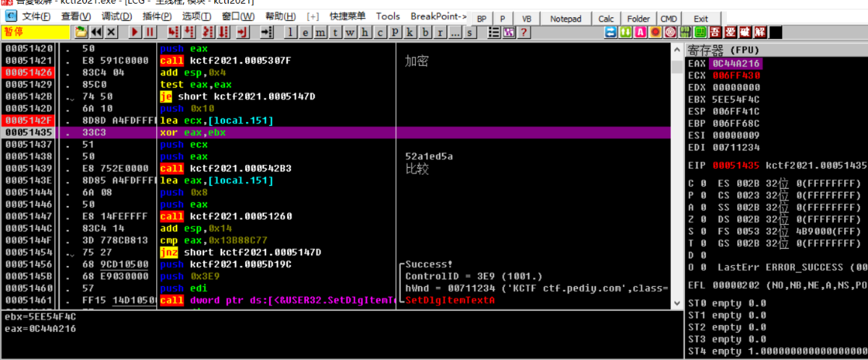This screenshot has height=360, width=868.
Task: Click the green monitor plugin icon
Action: click(699, 32)
